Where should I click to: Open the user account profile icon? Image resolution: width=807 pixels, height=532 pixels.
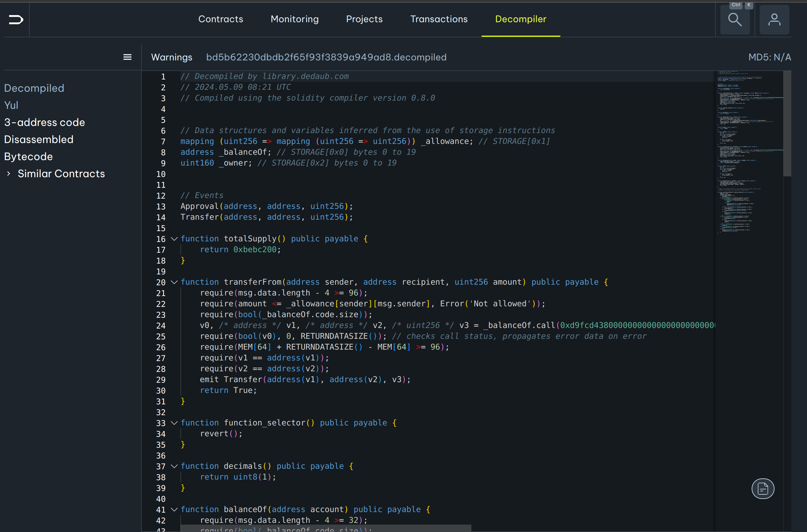point(774,20)
